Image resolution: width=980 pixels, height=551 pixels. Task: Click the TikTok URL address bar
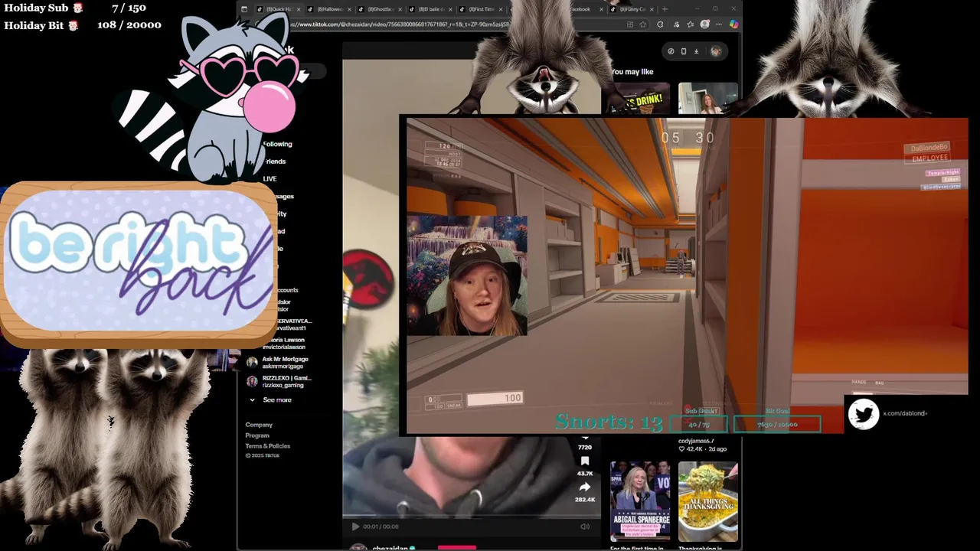click(x=452, y=24)
